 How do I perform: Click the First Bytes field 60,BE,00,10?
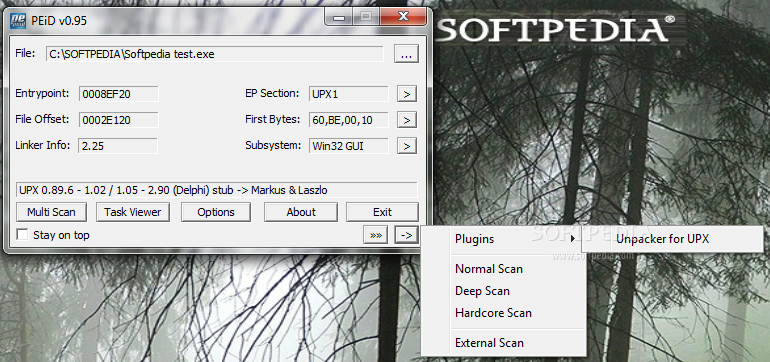click(349, 119)
